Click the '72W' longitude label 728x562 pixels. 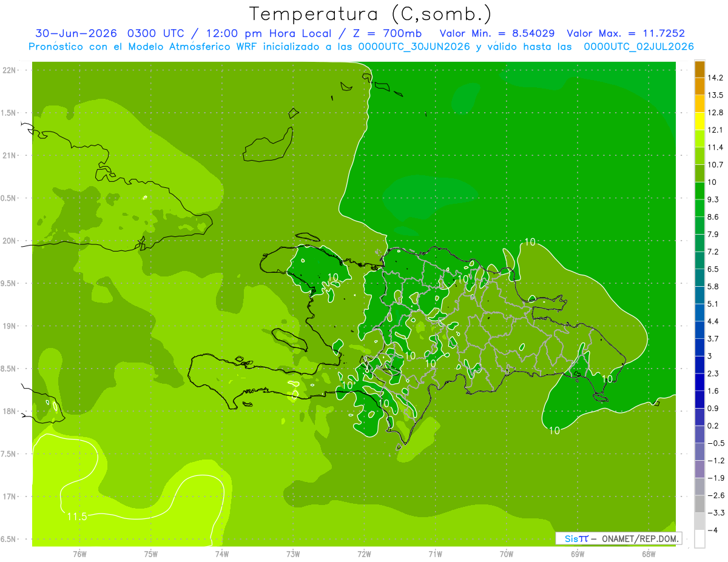364,554
